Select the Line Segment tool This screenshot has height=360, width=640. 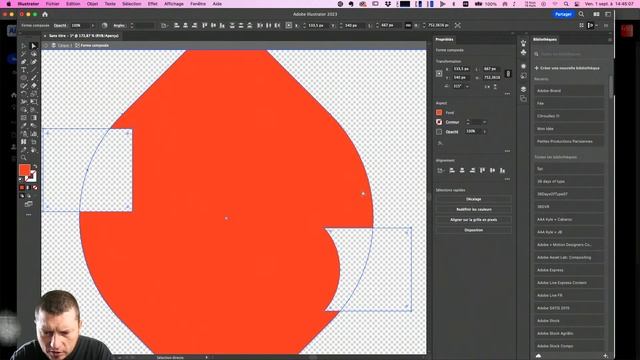[34, 70]
